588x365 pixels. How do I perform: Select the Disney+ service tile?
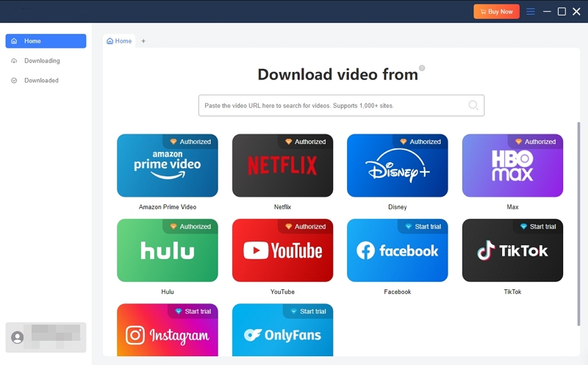(398, 165)
